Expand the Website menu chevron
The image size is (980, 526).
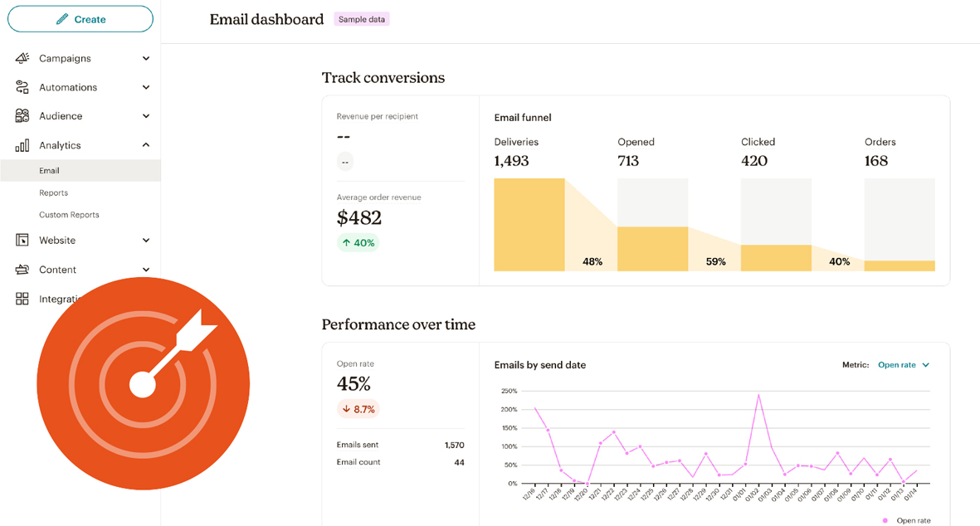coord(145,240)
